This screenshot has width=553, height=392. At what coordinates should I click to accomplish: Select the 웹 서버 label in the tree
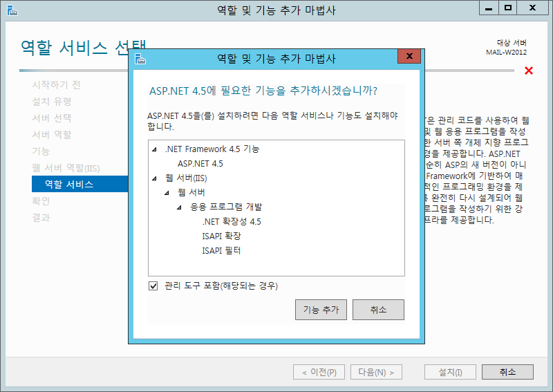point(191,193)
